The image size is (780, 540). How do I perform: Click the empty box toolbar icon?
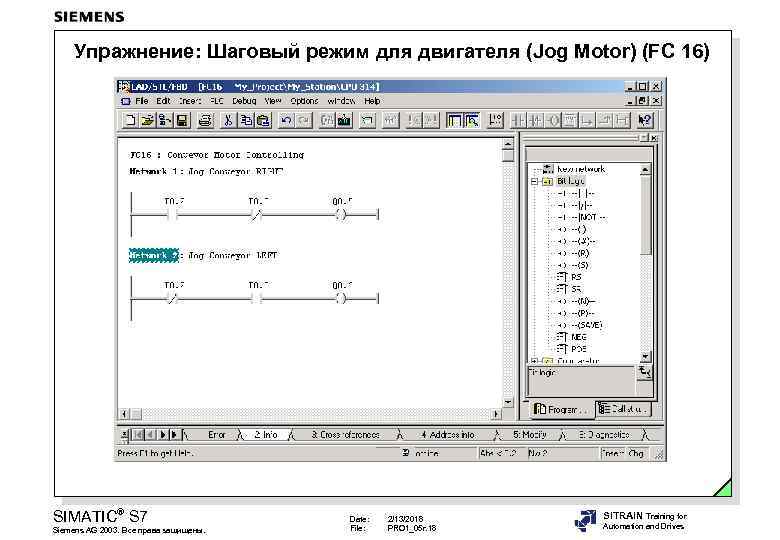[x=571, y=120]
